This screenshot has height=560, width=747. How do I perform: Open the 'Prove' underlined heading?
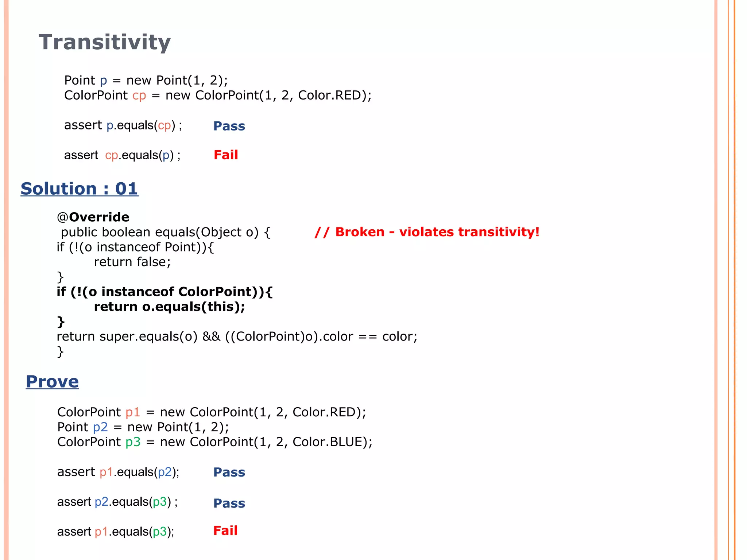(52, 382)
